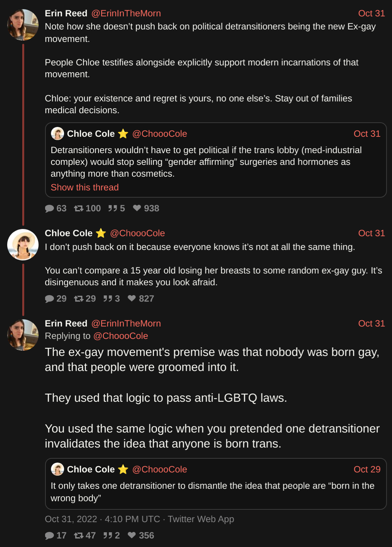Click Erin Reed's avatar on the top tweet
The width and height of the screenshot is (392, 547).
click(x=23, y=25)
